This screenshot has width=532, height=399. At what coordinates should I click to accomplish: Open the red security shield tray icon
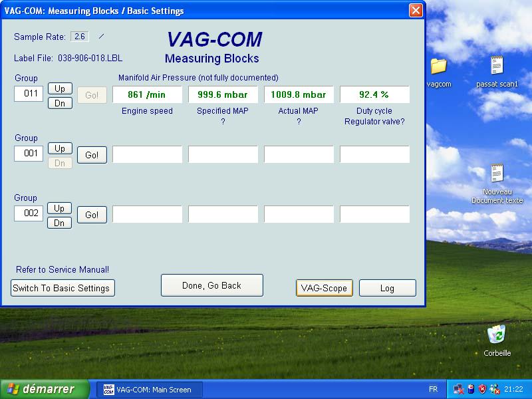(482, 389)
